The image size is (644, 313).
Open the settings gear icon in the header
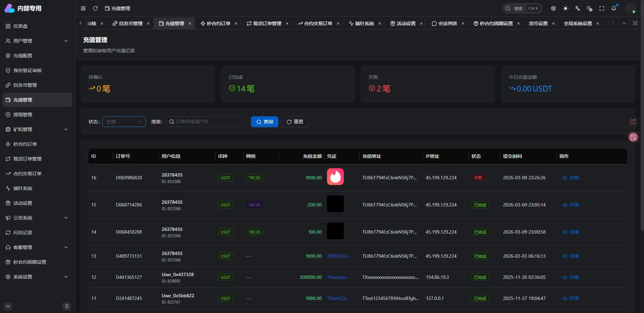553,8
